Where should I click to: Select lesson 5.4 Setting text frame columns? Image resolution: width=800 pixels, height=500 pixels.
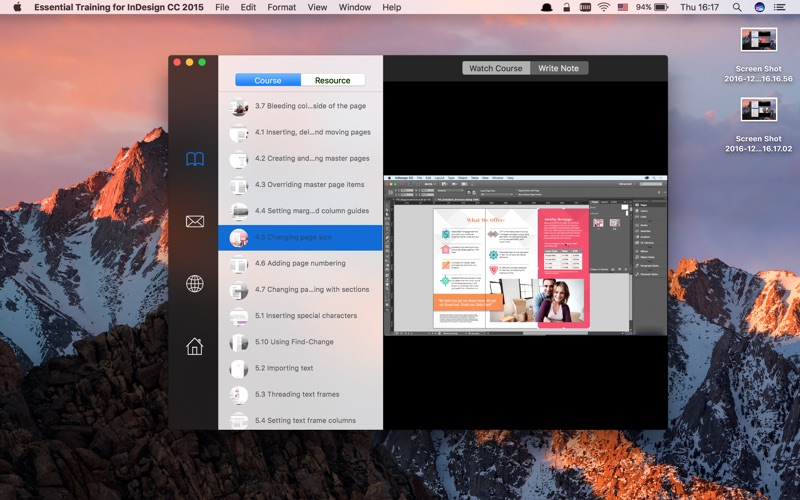(x=301, y=420)
